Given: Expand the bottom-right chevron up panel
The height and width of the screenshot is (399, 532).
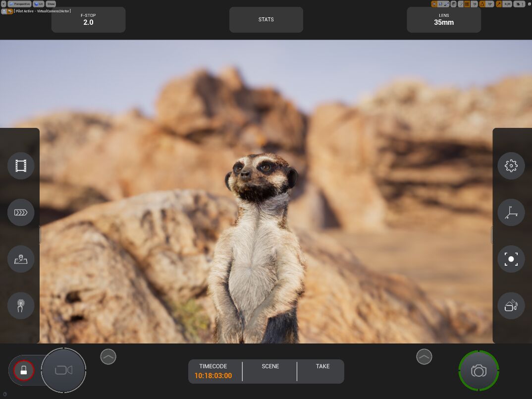Looking at the screenshot, I should tap(424, 356).
